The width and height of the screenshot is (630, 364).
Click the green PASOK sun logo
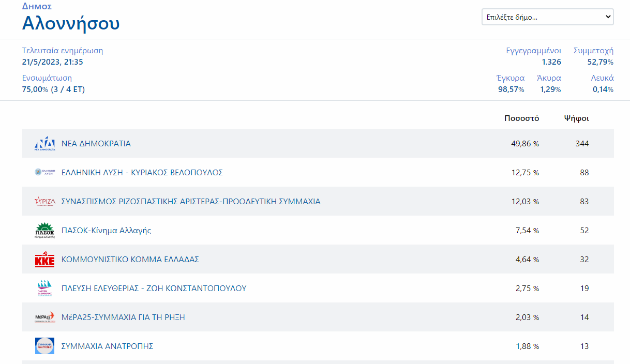click(44, 230)
